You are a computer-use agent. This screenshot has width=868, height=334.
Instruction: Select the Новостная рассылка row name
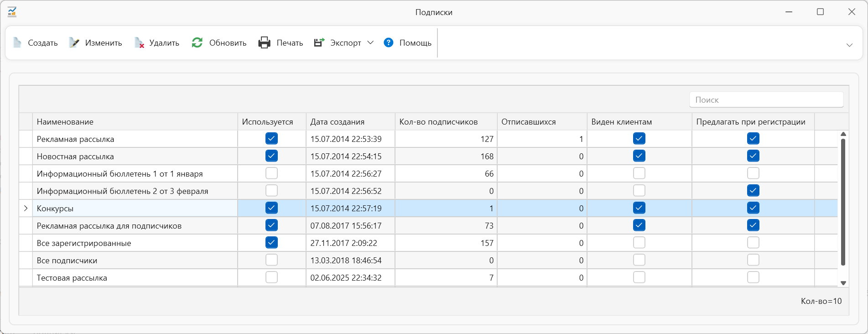[x=75, y=157]
